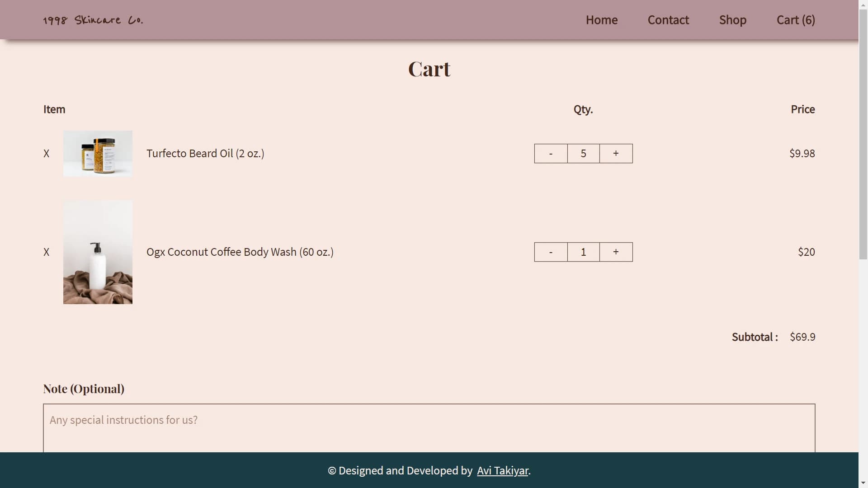Open the Home page
Image resolution: width=868 pixels, height=488 pixels.
pos(602,20)
